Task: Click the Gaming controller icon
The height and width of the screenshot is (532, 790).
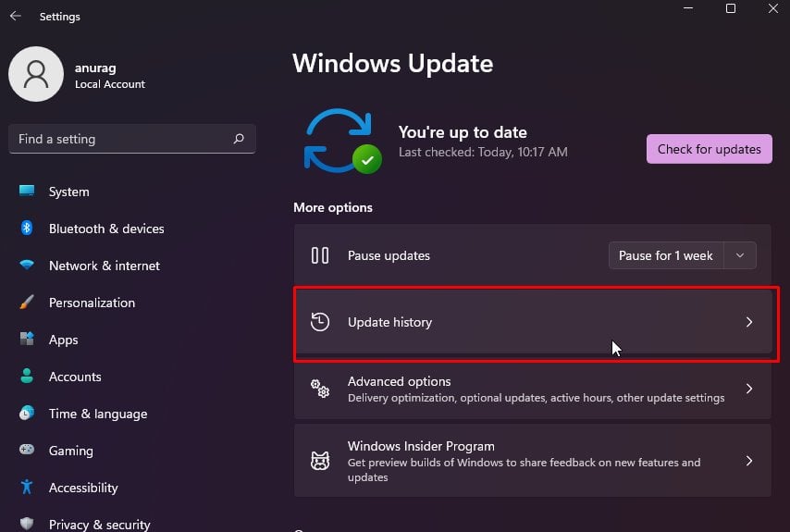Action: [28, 451]
